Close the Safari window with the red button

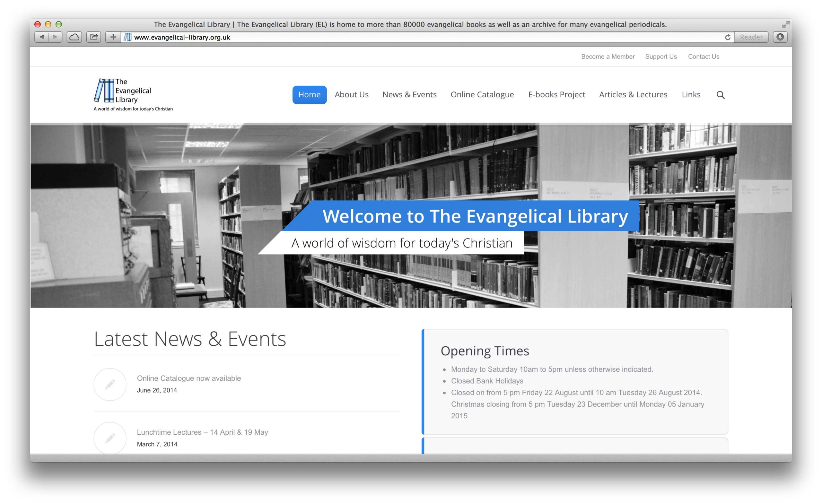(38, 24)
